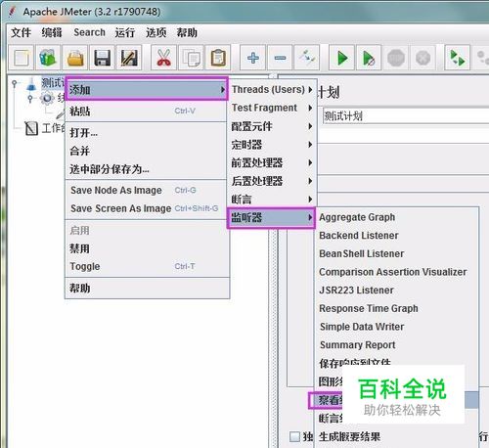Select Aggregate Graph listener
The width and height of the screenshot is (489, 448).
point(396,217)
